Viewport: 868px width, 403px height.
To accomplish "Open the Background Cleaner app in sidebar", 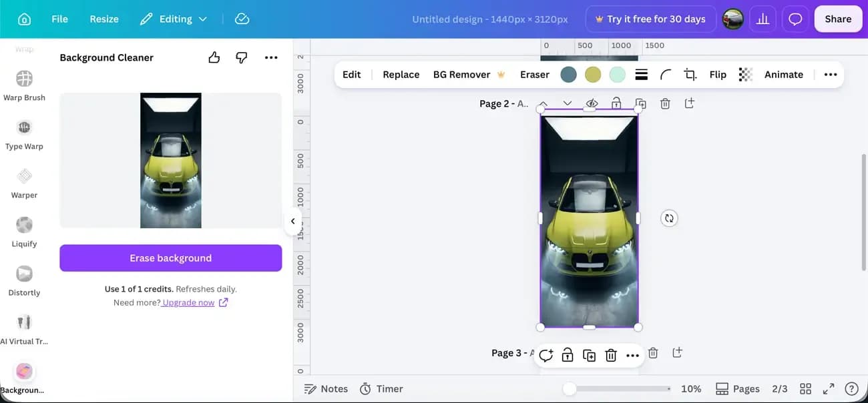I will [x=24, y=378].
